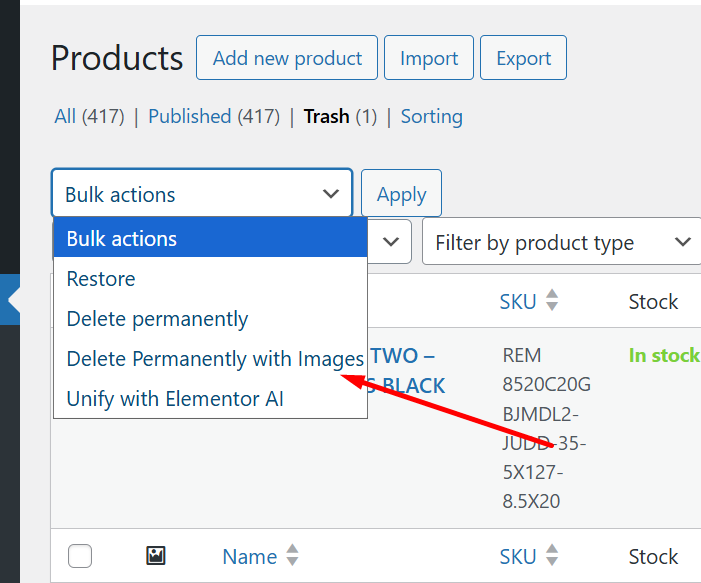Viewport: 701px width, 583px height.
Task: Click the Add new product button
Action: point(287,58)
